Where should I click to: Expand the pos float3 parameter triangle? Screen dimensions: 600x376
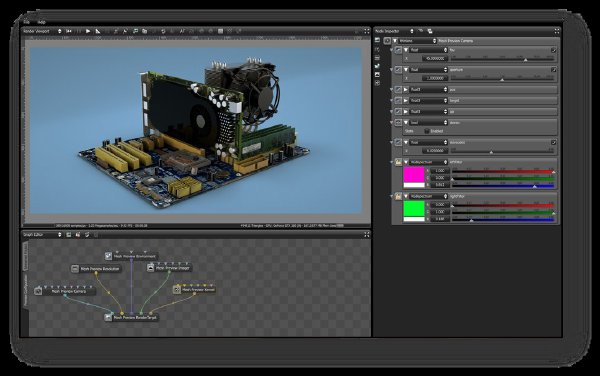[406, 90]
